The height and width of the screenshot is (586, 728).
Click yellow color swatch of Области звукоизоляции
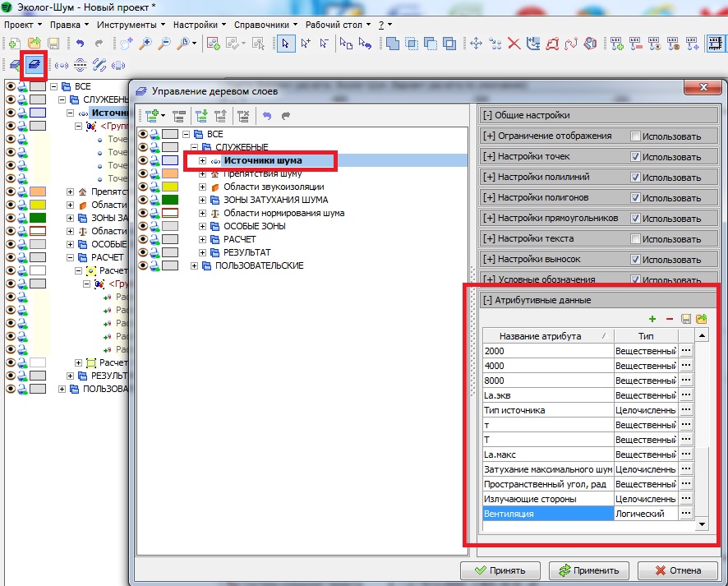click(170, 187)
